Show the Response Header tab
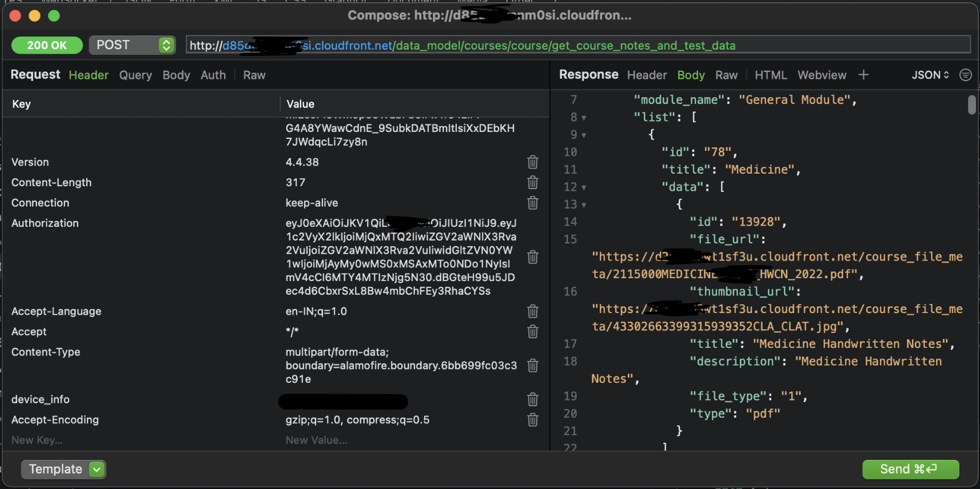Viewport: 980px width, 489px height. point(647,75)
